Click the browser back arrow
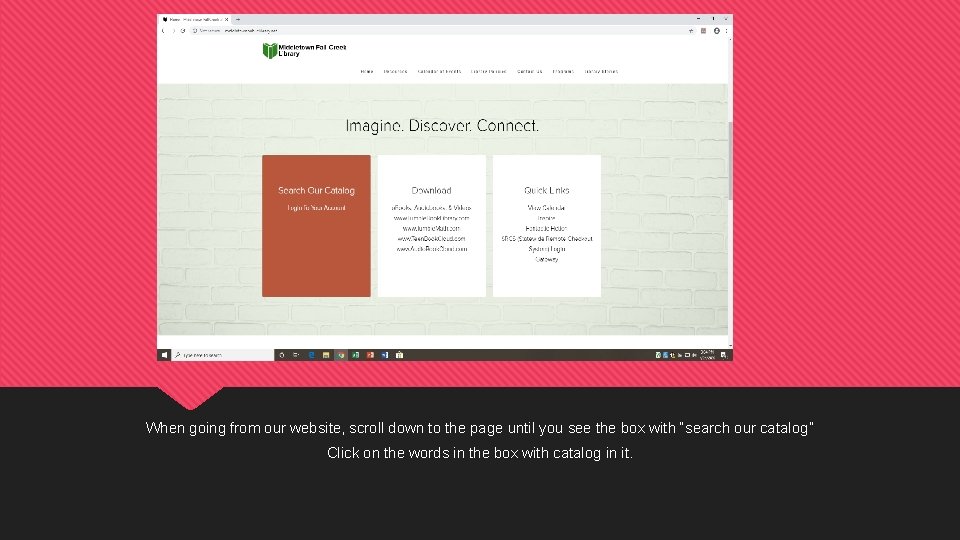Screen dimensions: 960x540 click(163, 31)
